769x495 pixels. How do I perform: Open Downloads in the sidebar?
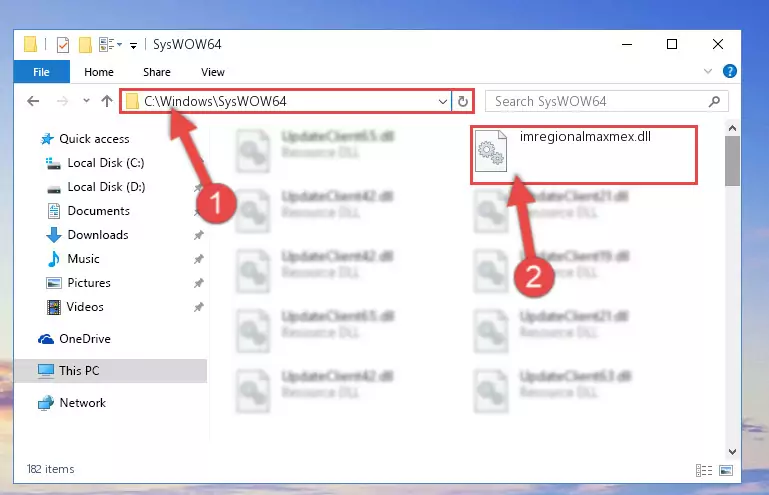tap(98, 235)
